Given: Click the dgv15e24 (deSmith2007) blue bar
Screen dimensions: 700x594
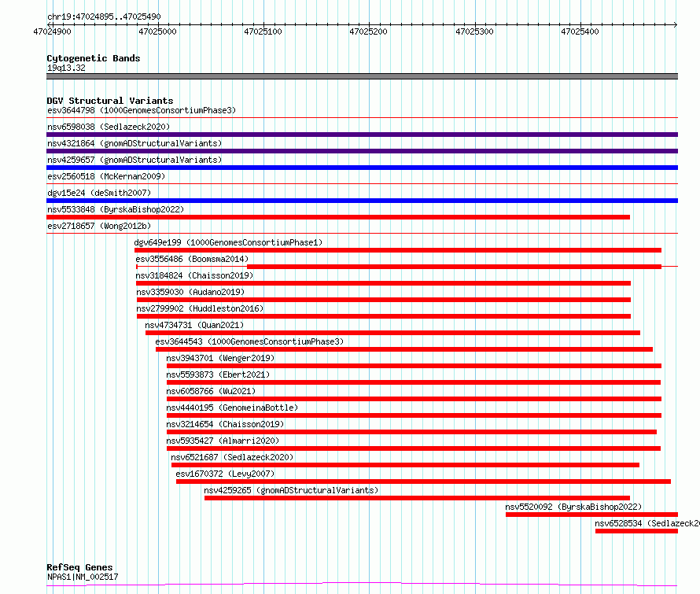Looking at the screenshot, I should click(x=362, y=201).
